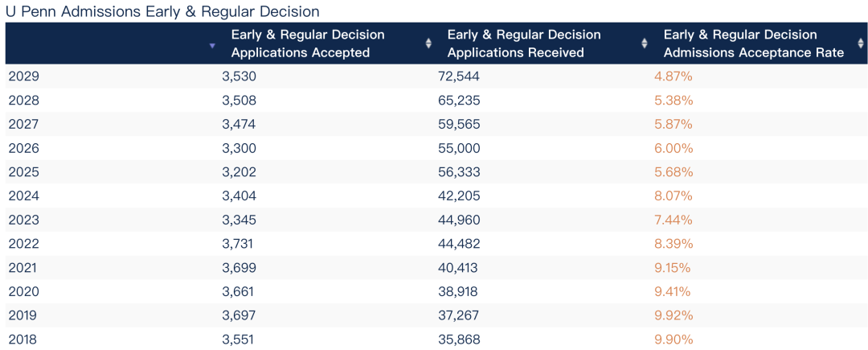Select the 2029 year row label
The height and width of the screenshot is (350, 868).
point(23,76)
